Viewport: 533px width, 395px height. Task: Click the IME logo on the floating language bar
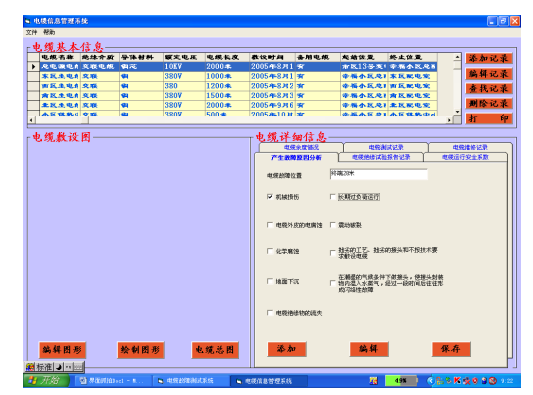pyautogui.click(x=30, y=367)
